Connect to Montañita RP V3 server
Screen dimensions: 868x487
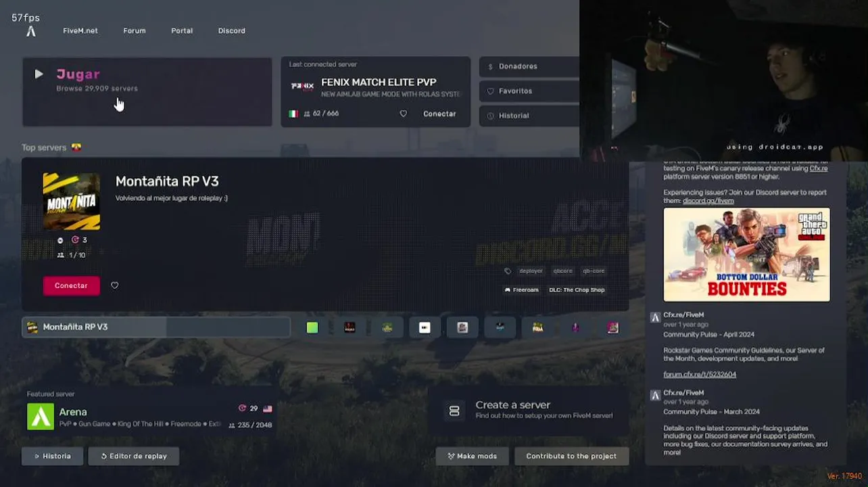pos(71,285)
